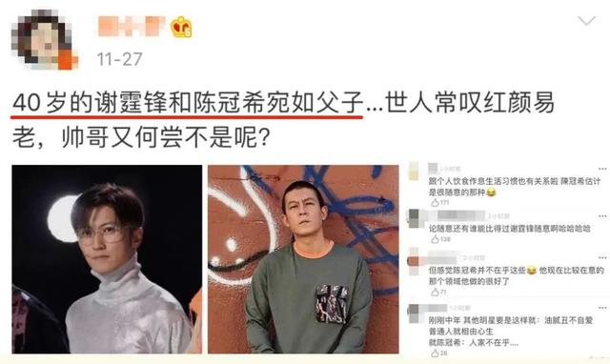Image resolution: width=610 pixels, height=364 pixels.
Task: Open more options on first comment
Action: (x=602, y=169)
